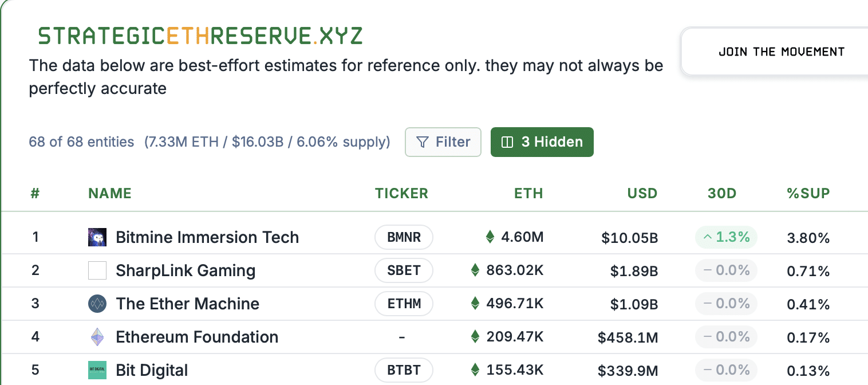This screenshot has height=385, width=868.
Task: Click the 30D column header
Action: click(x=721, y=193)
